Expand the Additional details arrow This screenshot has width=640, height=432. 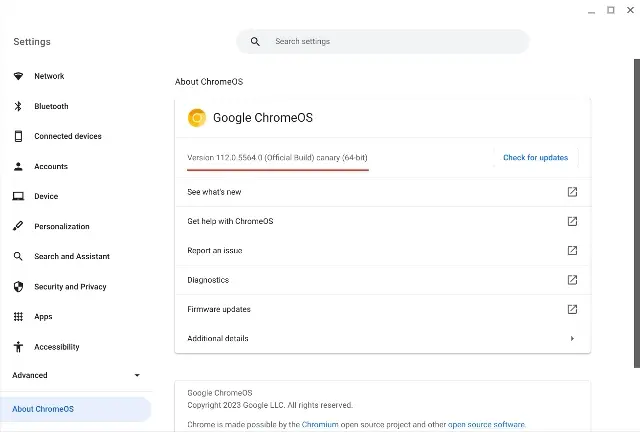click(x=572, y=338)
